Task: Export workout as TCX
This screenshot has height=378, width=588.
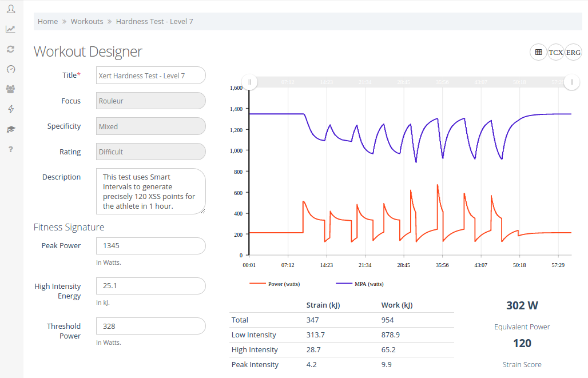Action: (556, 52)
